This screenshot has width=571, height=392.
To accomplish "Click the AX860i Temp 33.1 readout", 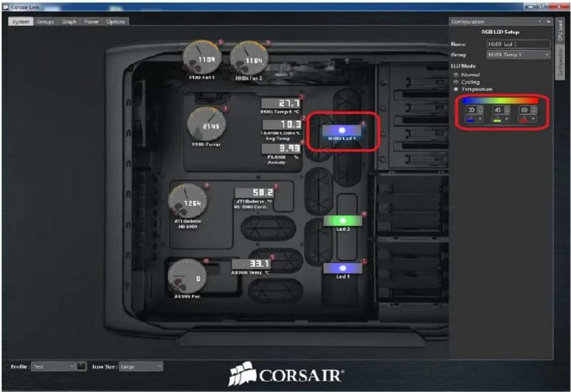I will [251, 264].
